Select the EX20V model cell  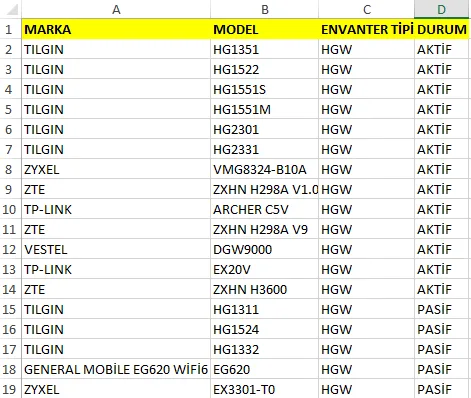click(x=265, y=269)
